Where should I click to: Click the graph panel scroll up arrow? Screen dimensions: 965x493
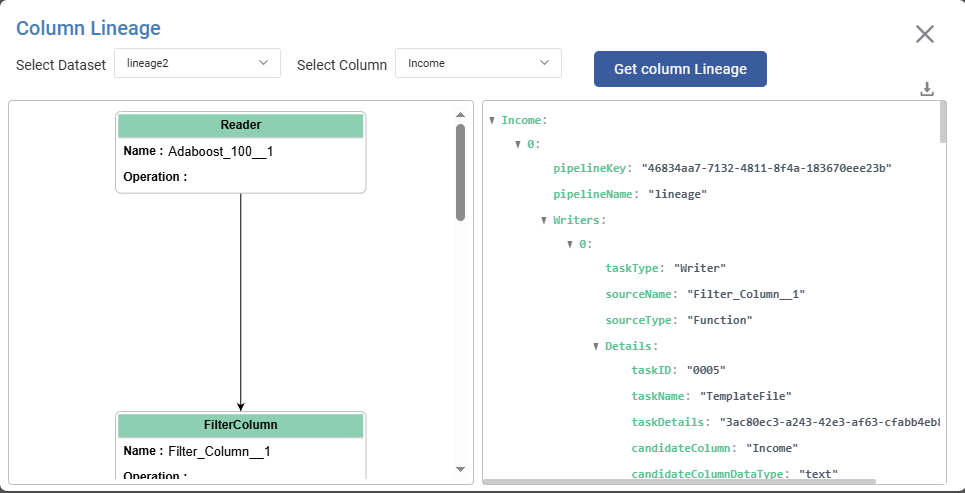[x=460, y=114]
